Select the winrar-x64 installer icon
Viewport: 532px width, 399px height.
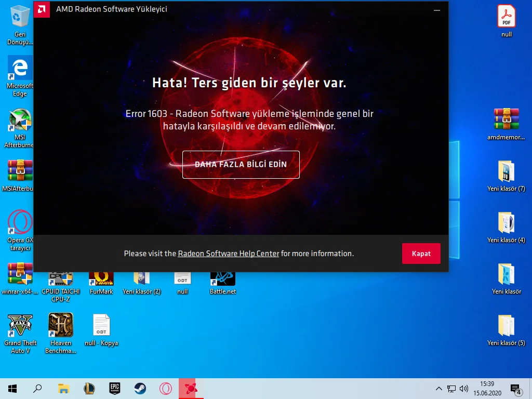click(x=20, y=279)
